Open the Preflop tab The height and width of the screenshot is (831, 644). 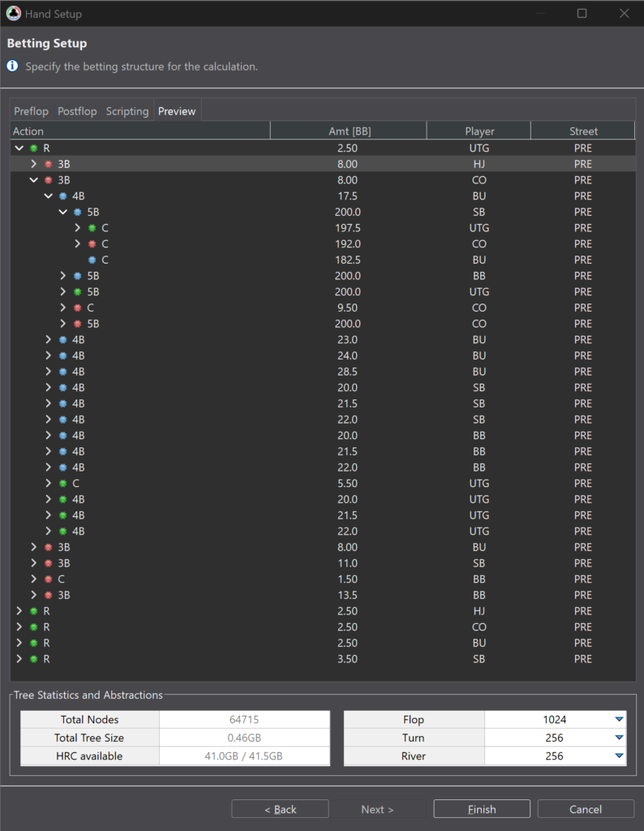coord(31,111)
